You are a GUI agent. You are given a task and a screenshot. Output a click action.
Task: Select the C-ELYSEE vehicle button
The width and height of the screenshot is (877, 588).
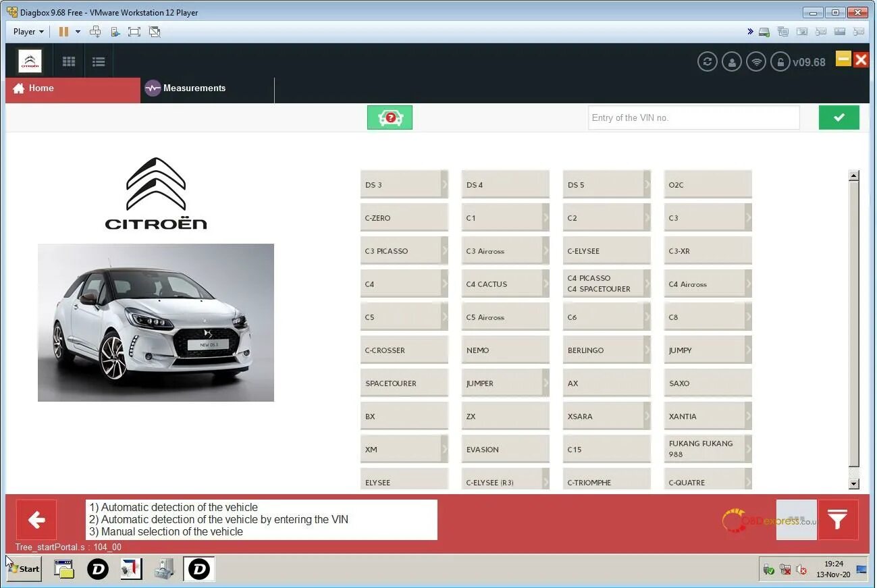(607, 250)
